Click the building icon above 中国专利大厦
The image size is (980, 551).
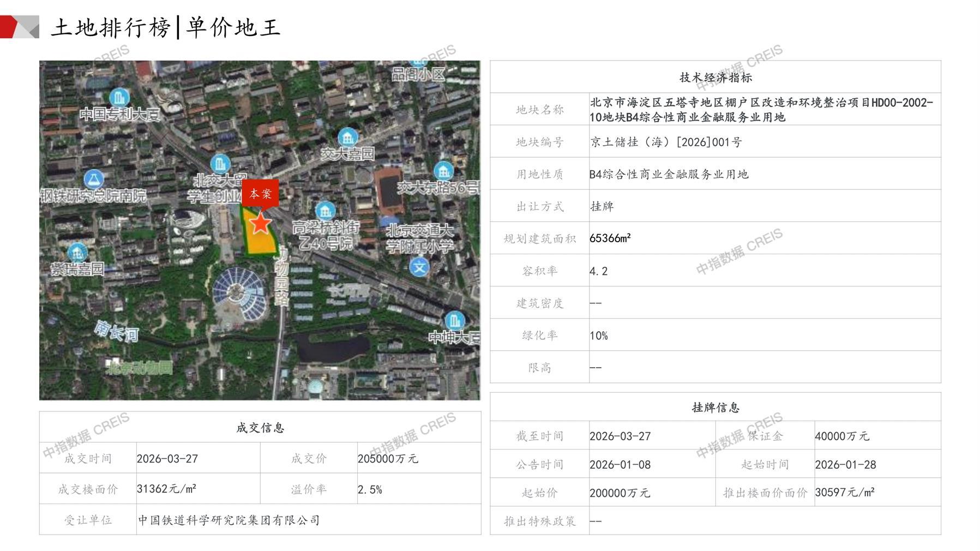click(119, 98)
